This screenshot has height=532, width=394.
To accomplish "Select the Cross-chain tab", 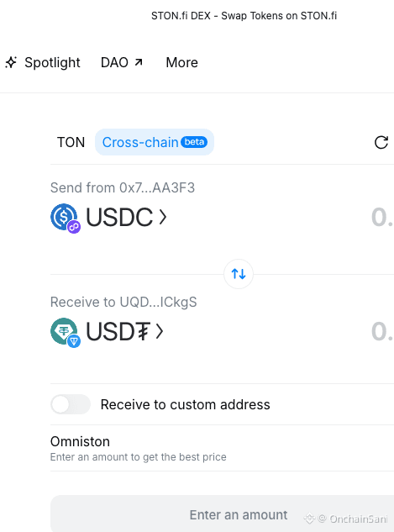I will [155, 142].
